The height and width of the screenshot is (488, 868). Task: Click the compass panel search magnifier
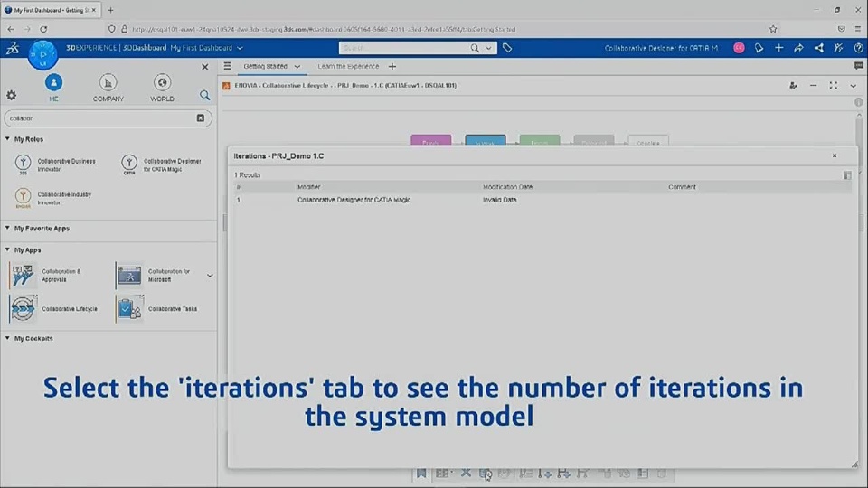(x=205, y=95)
